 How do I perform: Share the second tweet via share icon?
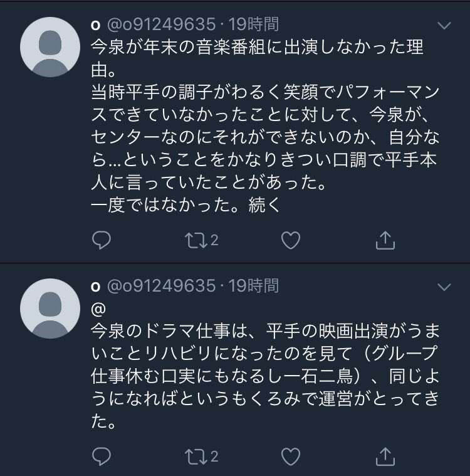click(x=385, y=457)
